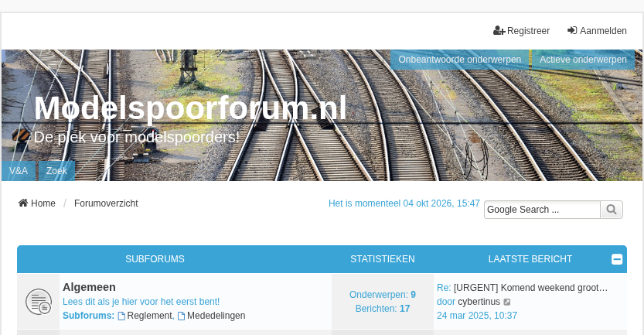This screenshot has width=644, height=335.
Task: Click the Mededelingen subforum page icon
Action: click(x=181, y=316)
